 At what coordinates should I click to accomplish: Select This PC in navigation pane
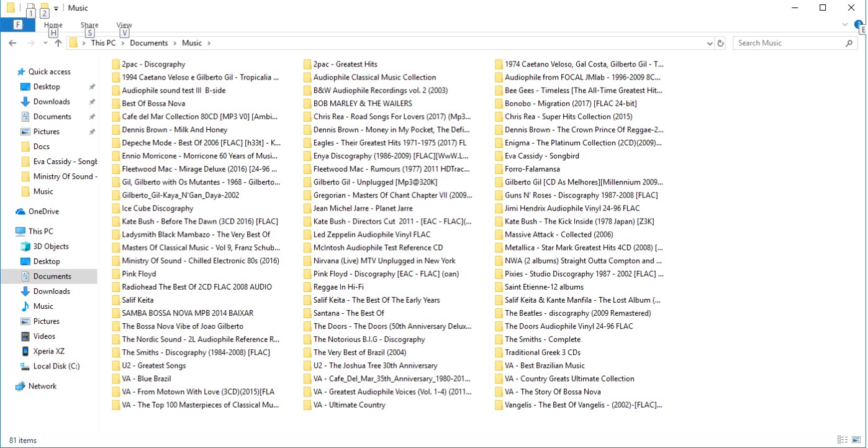[41, 231]
